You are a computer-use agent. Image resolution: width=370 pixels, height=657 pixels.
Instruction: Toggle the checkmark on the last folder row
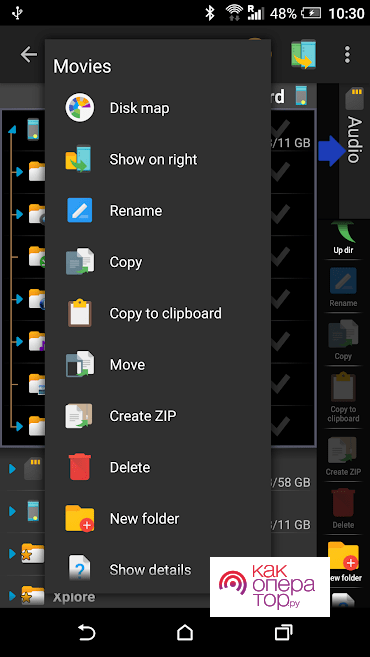coord(280,425)
